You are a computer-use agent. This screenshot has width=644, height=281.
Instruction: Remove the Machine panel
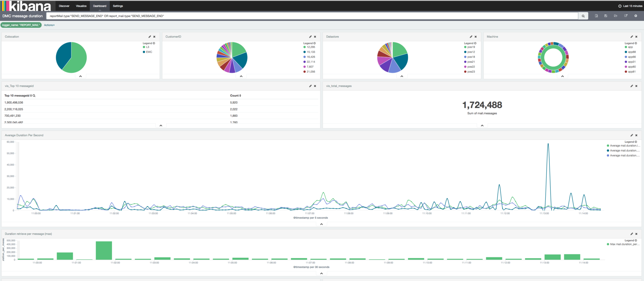(636, 37)
